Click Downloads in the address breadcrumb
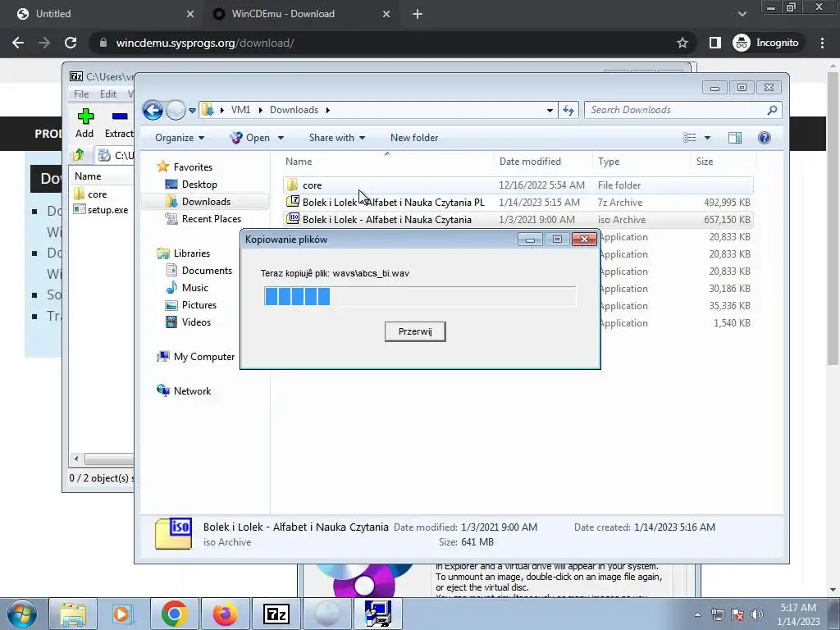 294,110
